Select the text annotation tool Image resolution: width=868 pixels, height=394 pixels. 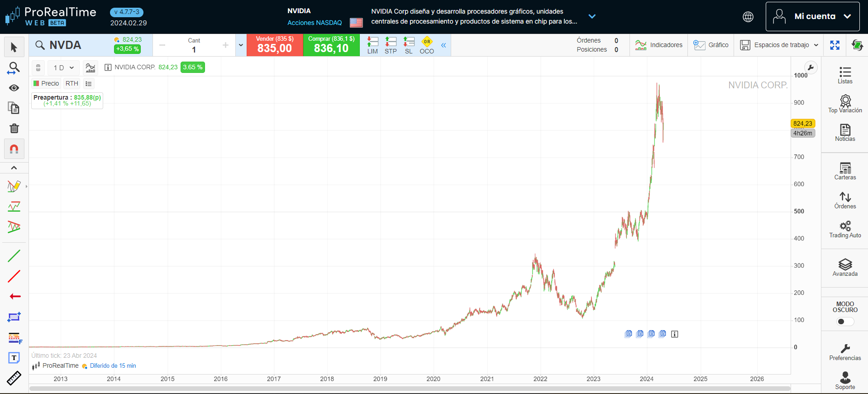coord(14,358)
